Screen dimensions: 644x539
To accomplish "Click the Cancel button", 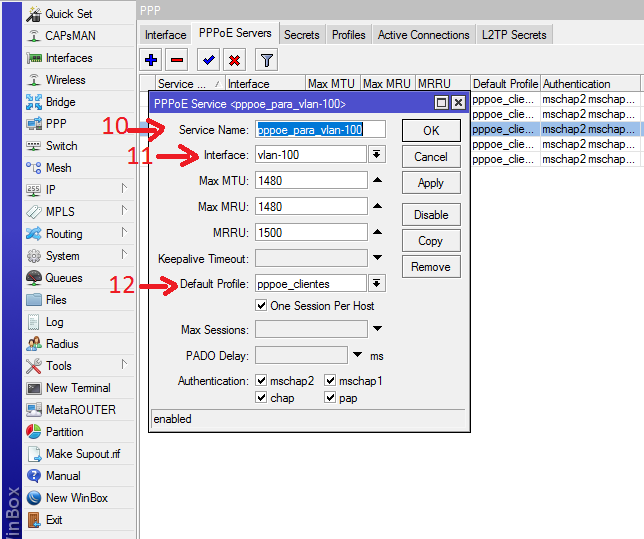I will pos(431,157).
